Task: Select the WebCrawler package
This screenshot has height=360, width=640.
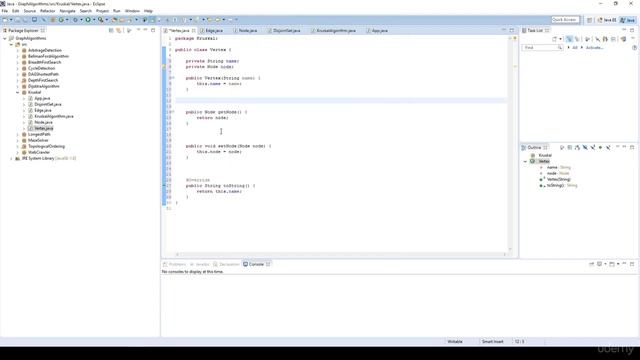Action: tap(39, 152)
